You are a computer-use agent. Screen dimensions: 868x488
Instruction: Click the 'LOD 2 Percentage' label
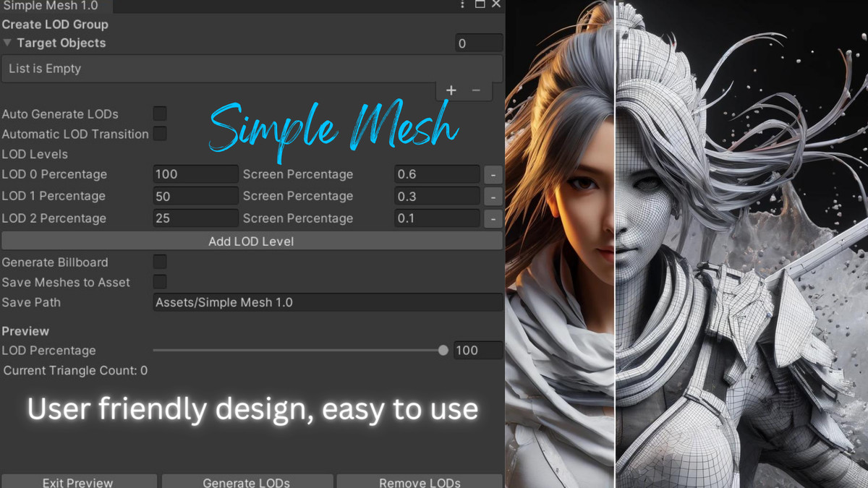(54, 218)
